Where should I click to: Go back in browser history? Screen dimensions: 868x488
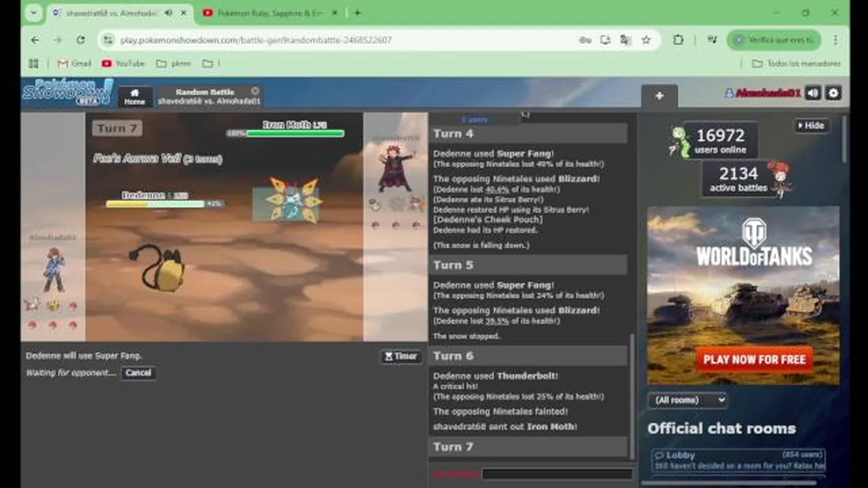[x=35, y=40]
